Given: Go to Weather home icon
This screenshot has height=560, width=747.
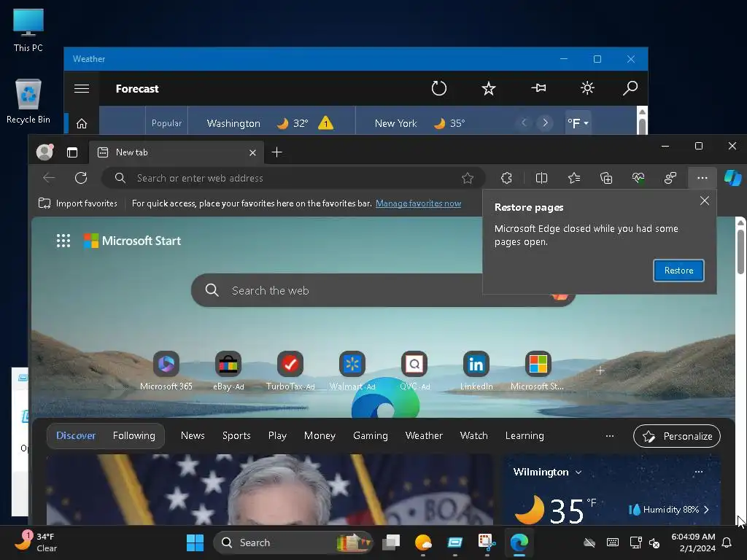Looking at the screenshot, I should tap(82, 124).
